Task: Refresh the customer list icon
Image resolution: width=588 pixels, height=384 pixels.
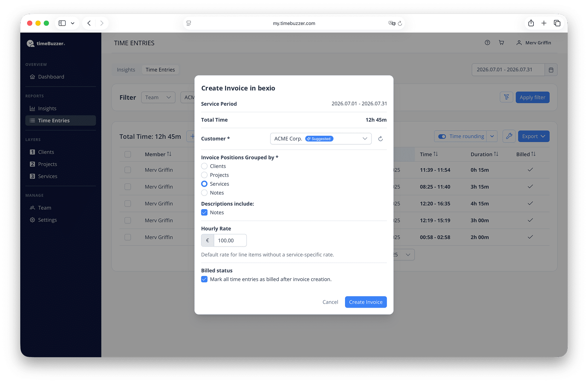Action: 381,139
